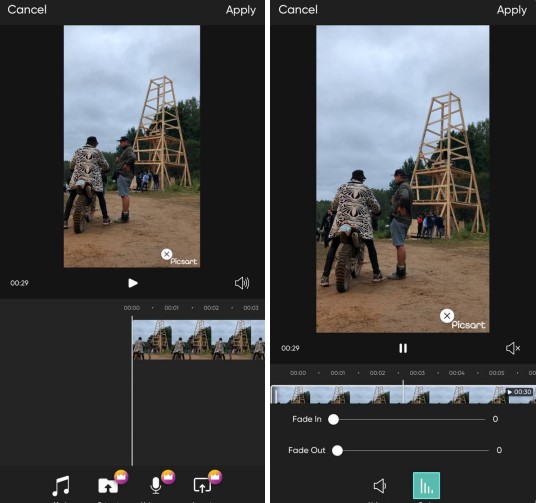Tap Cancel on the right fade screen

point(298,10)
